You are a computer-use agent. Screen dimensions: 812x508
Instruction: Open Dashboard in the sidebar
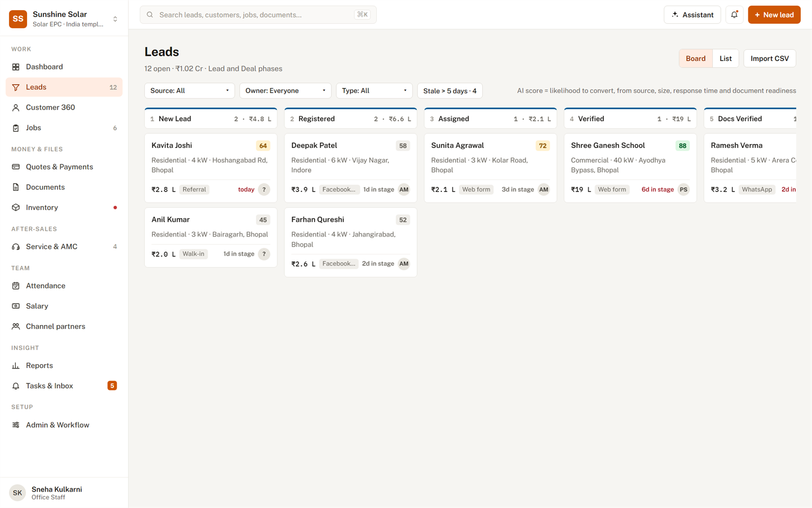[x=64, y=67]
